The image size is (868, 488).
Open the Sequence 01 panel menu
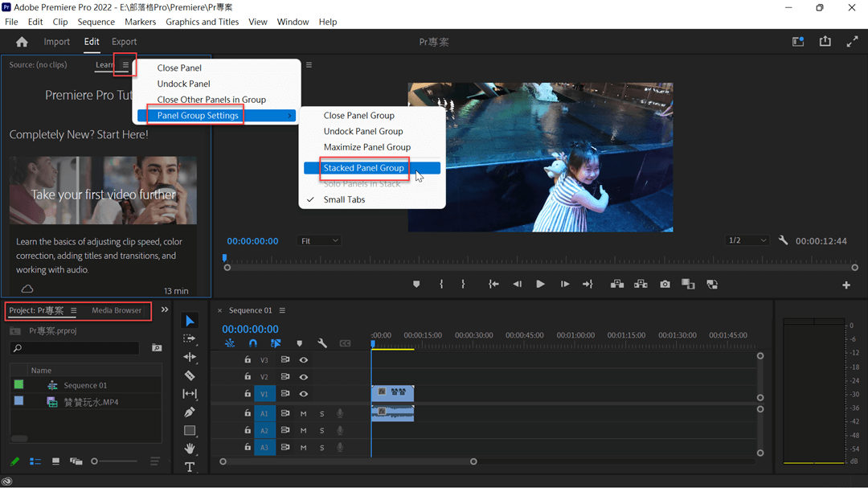[x=282, y=311]
